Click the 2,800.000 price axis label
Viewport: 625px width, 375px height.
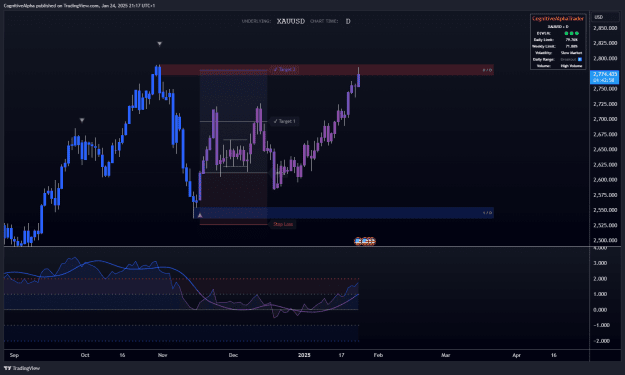click(605, 58)
